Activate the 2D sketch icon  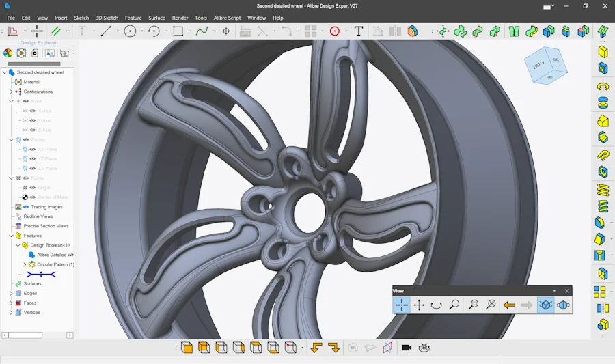point(13,31)
